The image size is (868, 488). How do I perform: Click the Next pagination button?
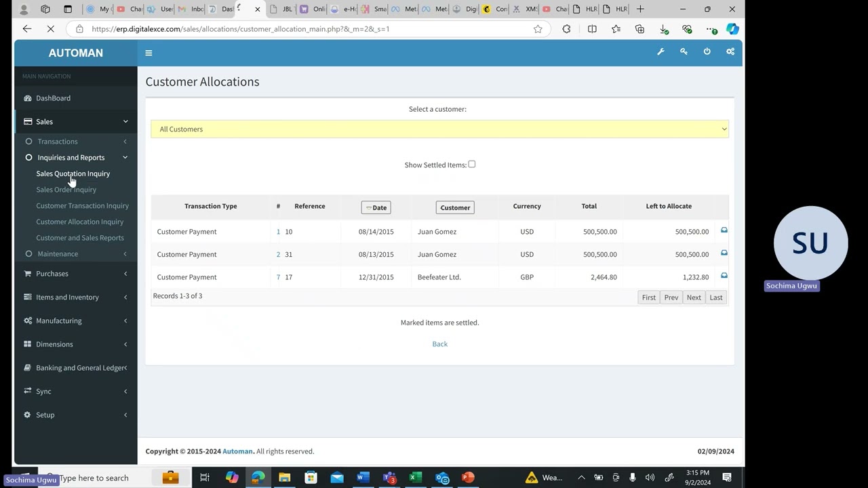(694, 297)
